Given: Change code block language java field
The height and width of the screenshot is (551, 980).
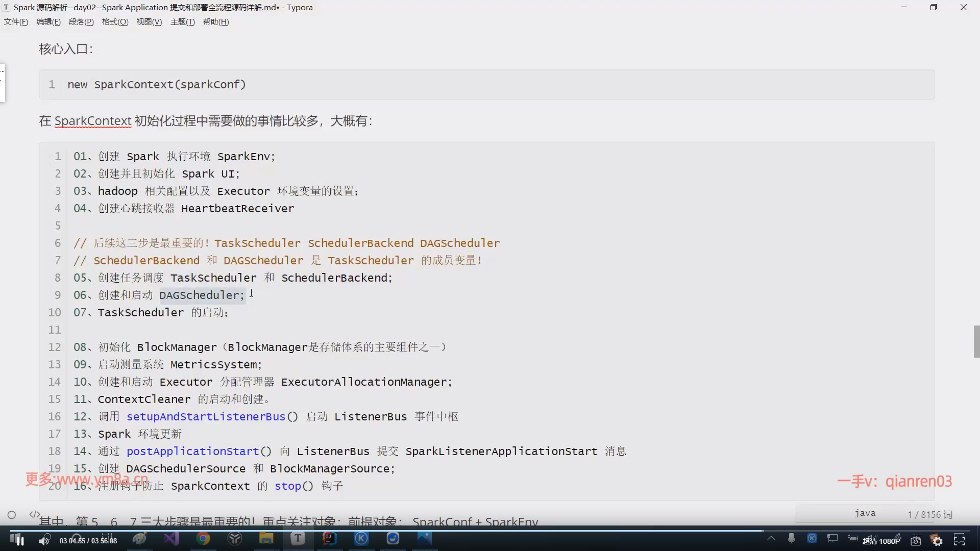Looking at the screenshot, I should (865, 513).
